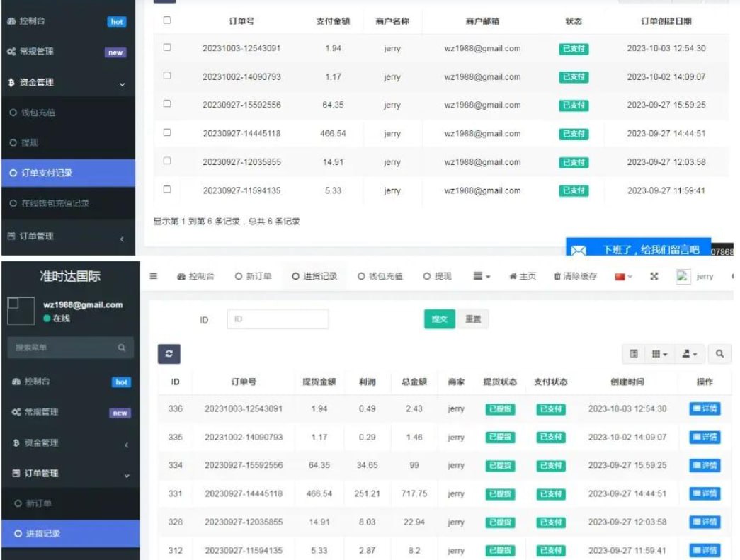This screenshot has height=560, width=740.
Task: Open the table search magnifier icon
Action: click(719, 354)
